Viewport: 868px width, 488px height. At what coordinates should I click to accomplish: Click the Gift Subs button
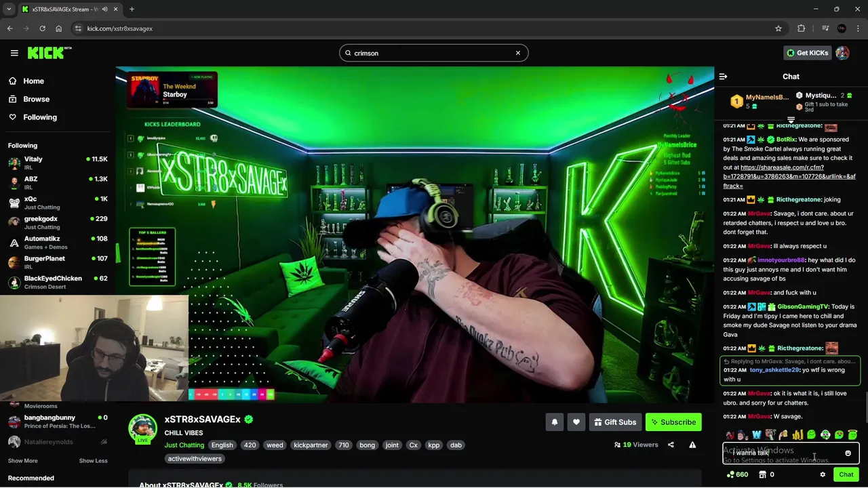point(615,422)
